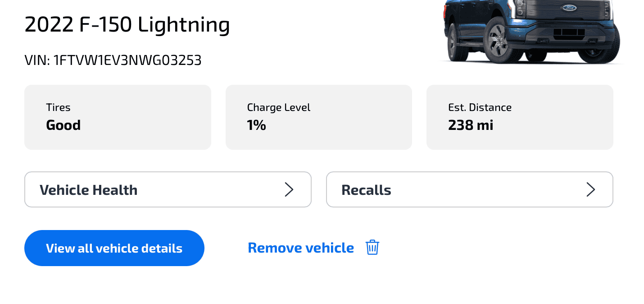Click the Charge Level label

click(x=278, y=107)
